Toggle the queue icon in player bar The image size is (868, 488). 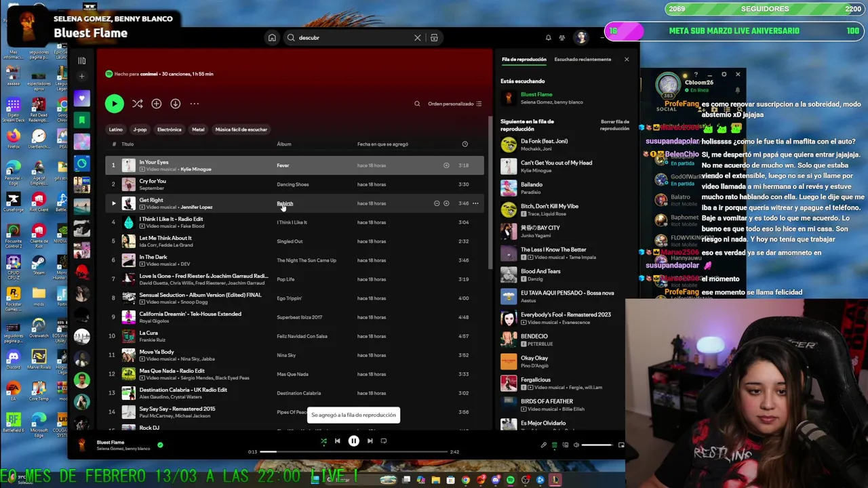(555, 445)
